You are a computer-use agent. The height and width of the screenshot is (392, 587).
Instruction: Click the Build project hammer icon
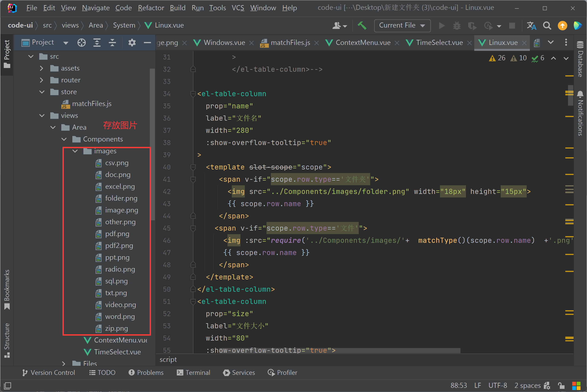pyautogui.click(x=362, y=25)
